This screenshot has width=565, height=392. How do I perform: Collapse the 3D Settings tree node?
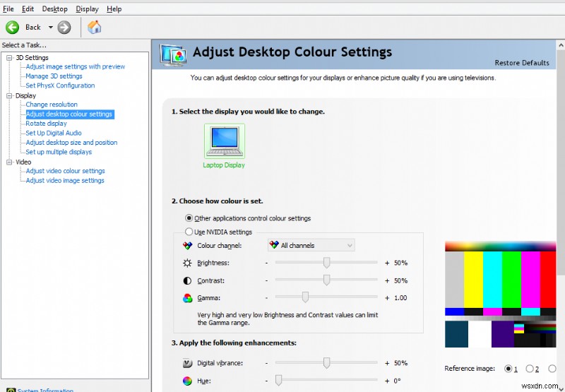click(9, 58)
